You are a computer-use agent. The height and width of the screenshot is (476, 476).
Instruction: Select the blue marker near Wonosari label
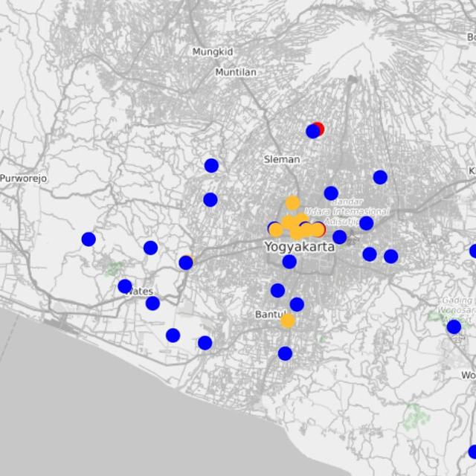(454, 327)
